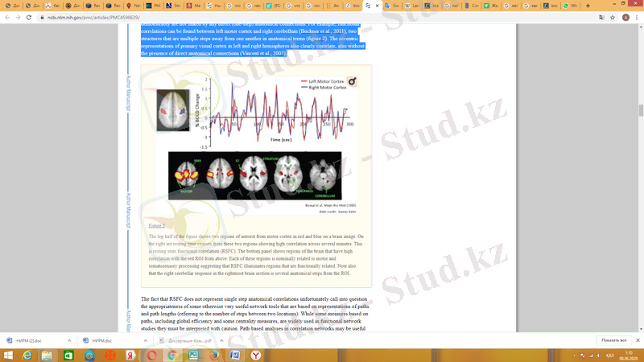Open the downloaded НИРМ.doc file
The width and height of the screenshot is (644, 362).
(101, 340)
